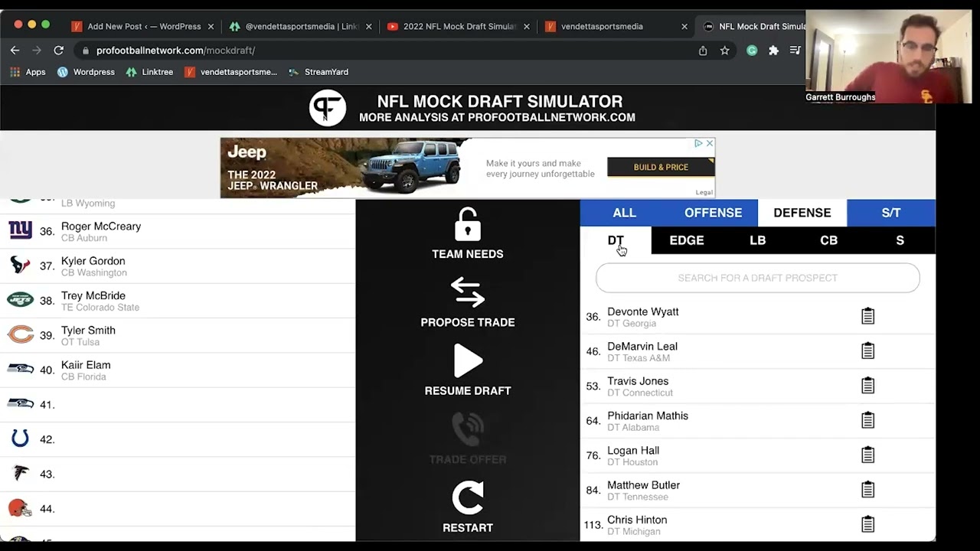Filter prospects by LB position
Screen dimensions: 980x551
tap(758, 240)
